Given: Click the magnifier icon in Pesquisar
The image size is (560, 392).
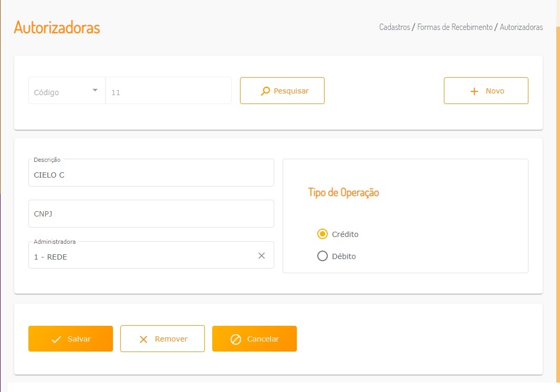Looking at the screenshot, I should (265, 91).
